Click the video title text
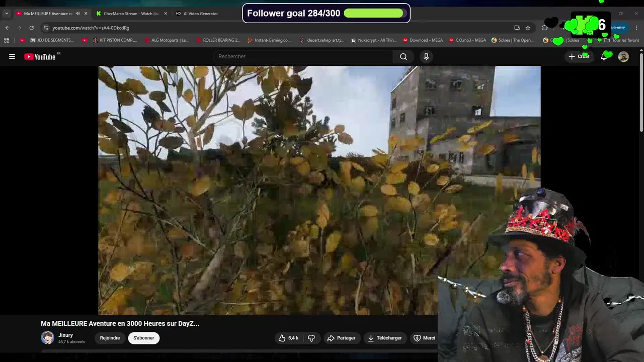The height and width of the screenshot is (362, 644). (x=120, y=324)
